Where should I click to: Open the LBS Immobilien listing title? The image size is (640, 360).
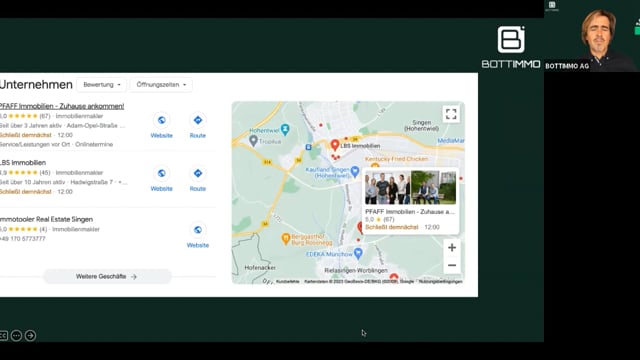click(23, 162)
